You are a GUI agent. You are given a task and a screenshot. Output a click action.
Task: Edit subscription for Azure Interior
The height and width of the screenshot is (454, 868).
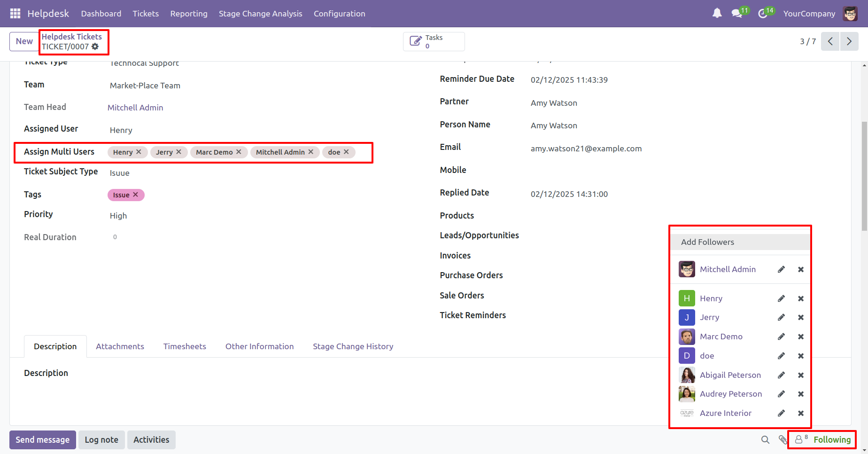click(x=781, y=413)
